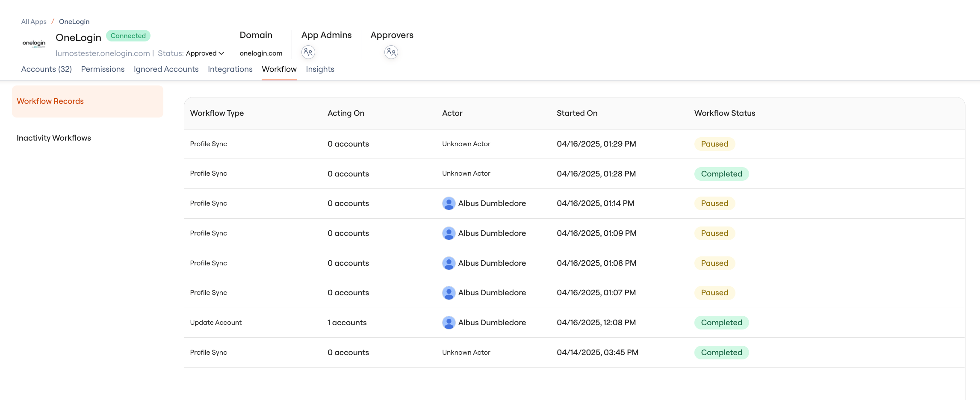Click the OneLogin breadcrumb item
980x400 pixels.
click(x=74, y=22)
